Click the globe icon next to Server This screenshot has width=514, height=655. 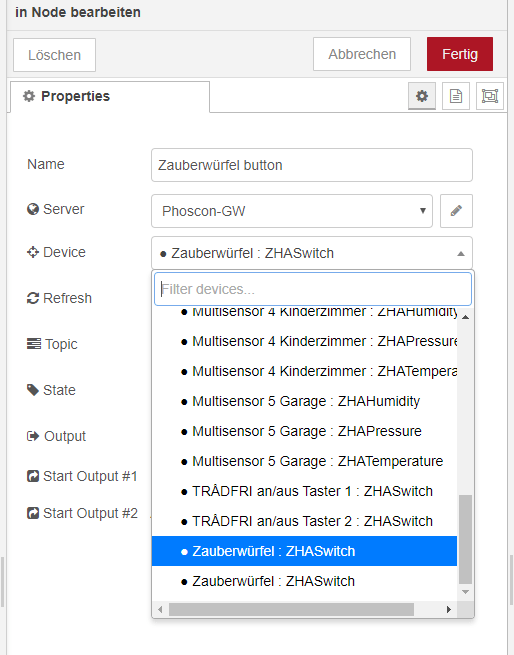pos(33,209)
